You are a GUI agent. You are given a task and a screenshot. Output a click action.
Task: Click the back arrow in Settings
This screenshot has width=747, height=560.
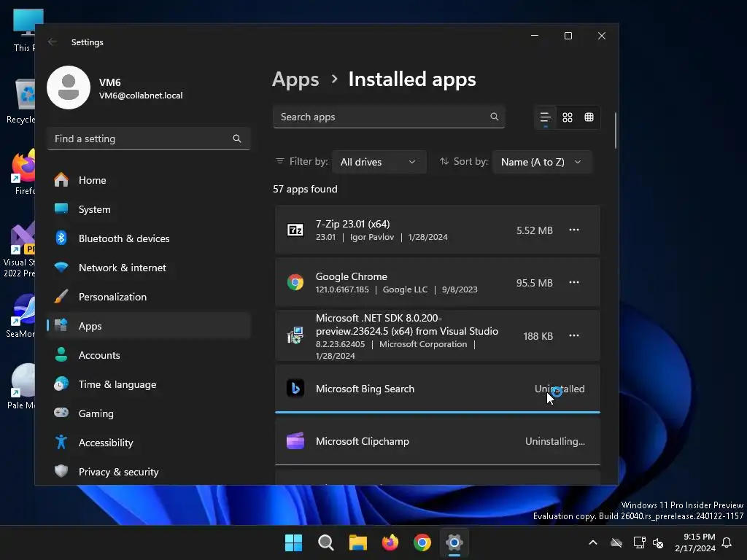pyautogui.click(x=53, y=42)
